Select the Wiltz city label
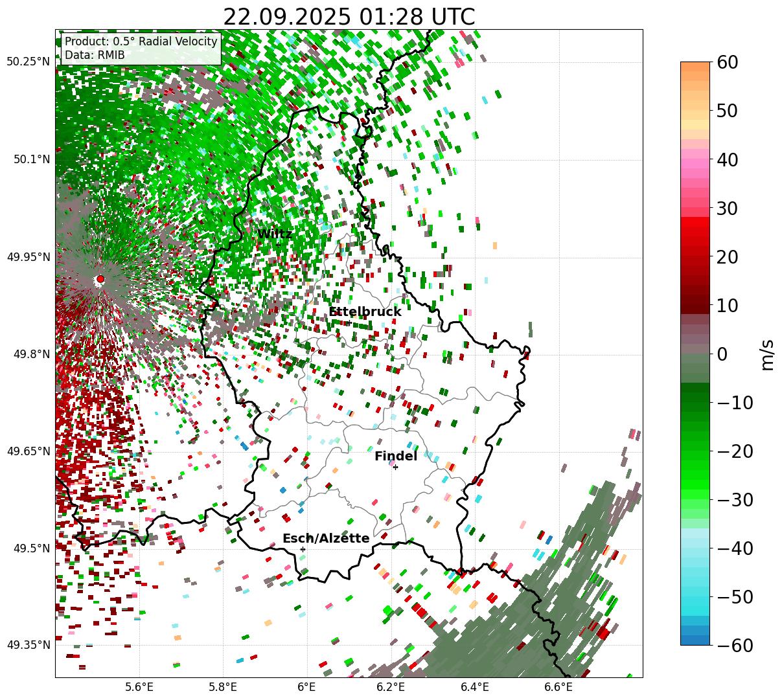 click(x=275, y=234)
